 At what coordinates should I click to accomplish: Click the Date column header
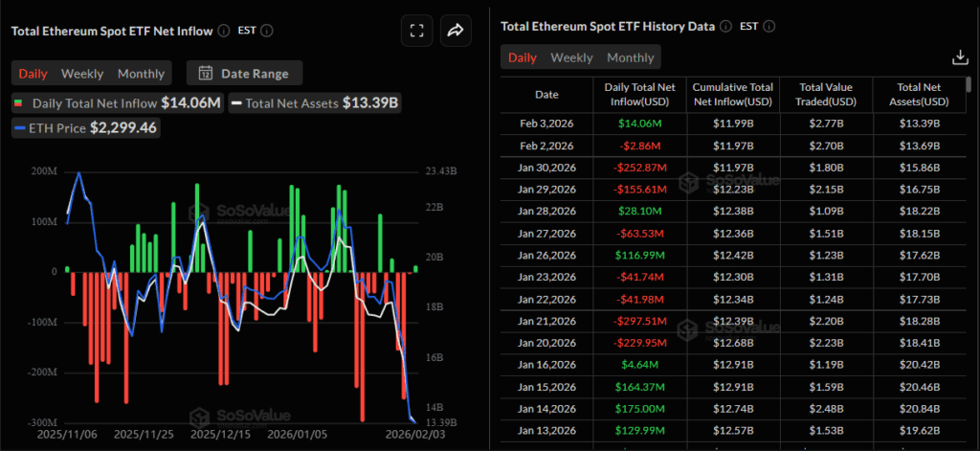click(x=546, y=94)
